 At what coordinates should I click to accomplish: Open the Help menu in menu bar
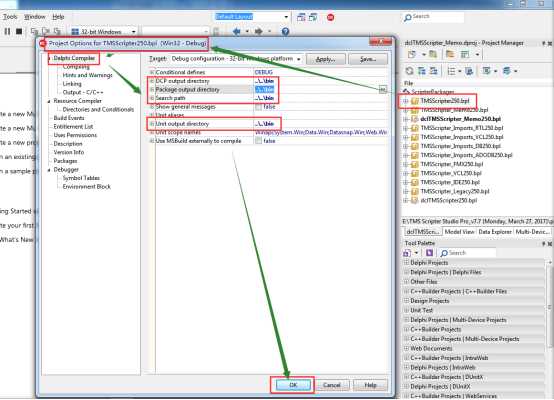pyautogui.click(x=58, y=17)
